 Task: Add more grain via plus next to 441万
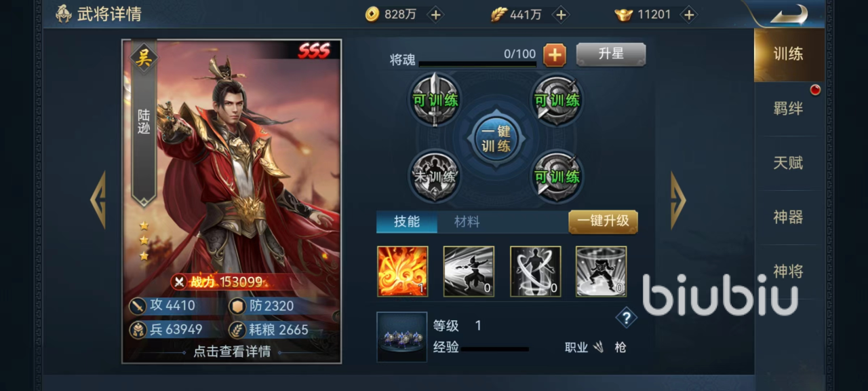[560, 14]
